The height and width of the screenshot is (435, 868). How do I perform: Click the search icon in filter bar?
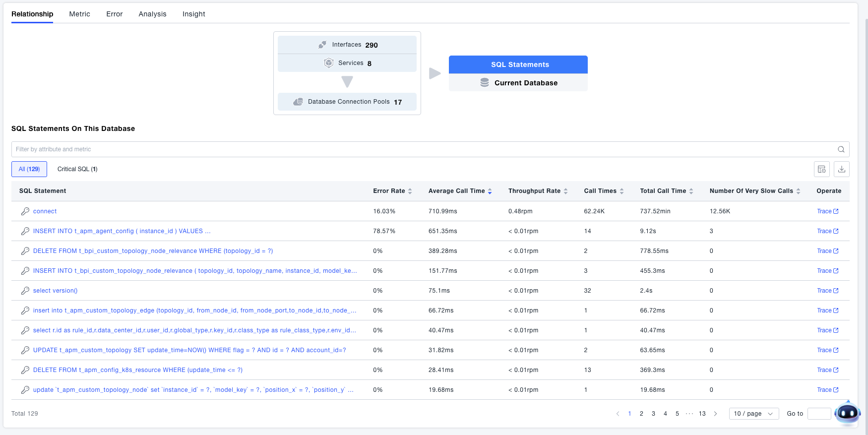841,149
